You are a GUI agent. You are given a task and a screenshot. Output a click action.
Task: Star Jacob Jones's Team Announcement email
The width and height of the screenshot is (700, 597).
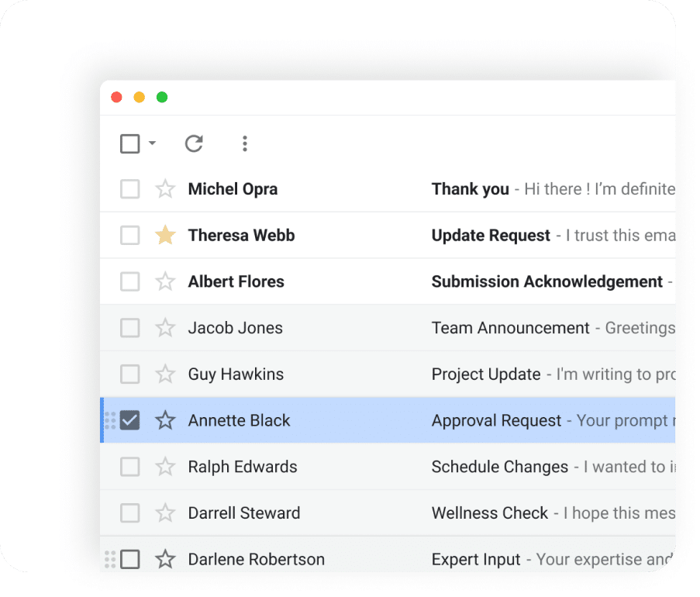(165, 327)
